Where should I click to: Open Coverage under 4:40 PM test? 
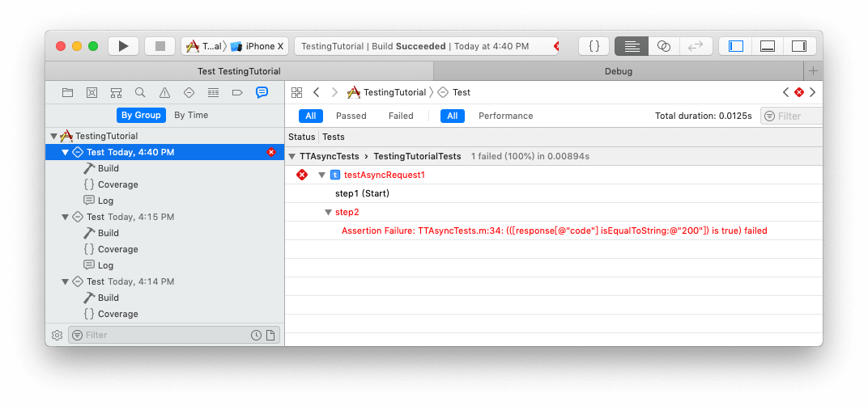118,184
